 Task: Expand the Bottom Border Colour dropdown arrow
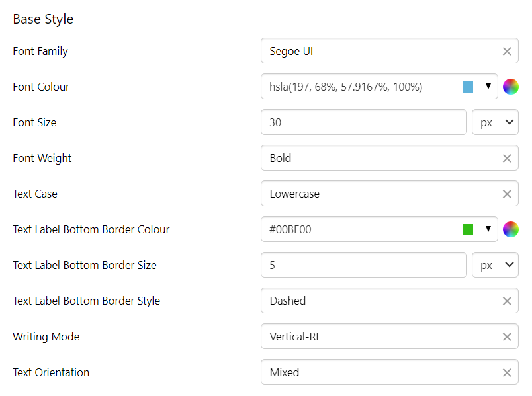pyautogui.click(x=488, y=229)
